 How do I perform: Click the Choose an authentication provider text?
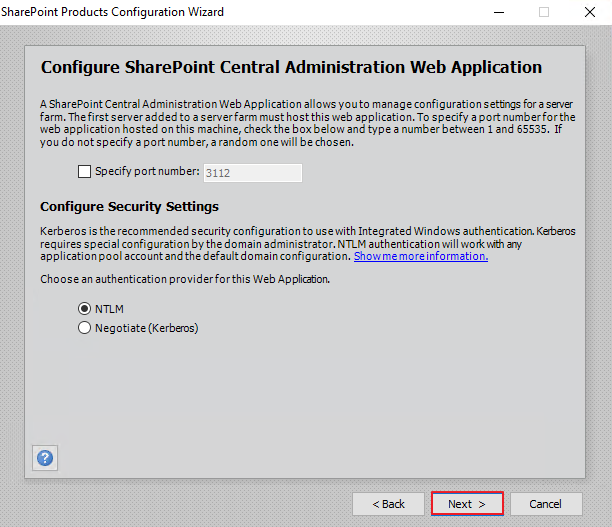pyautogui.click(x=185, y=279)
